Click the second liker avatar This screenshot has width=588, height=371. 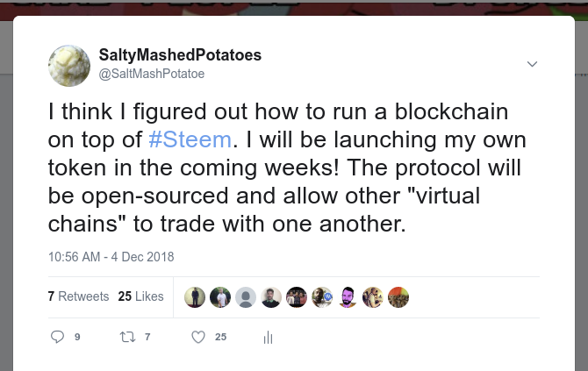click(x=220, y=297)
